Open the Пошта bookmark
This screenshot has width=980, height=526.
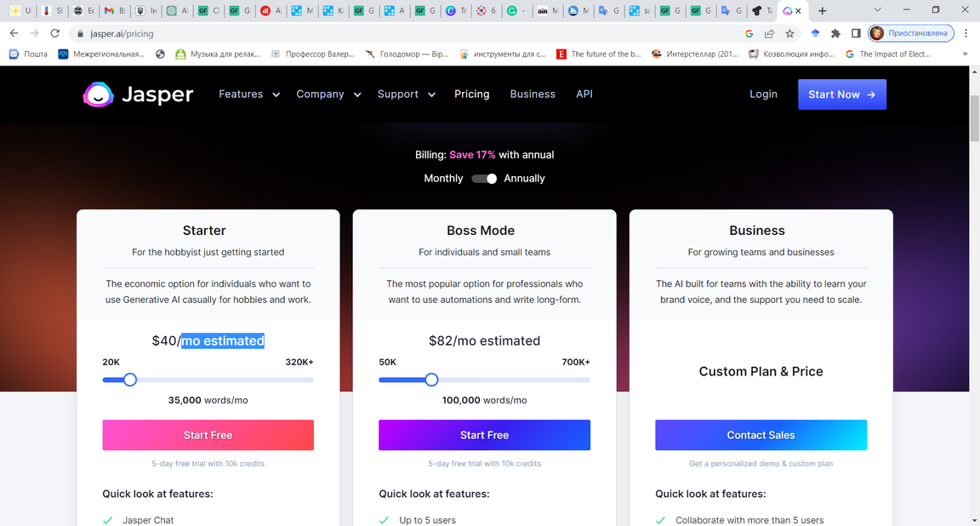[x=29, y=54]
